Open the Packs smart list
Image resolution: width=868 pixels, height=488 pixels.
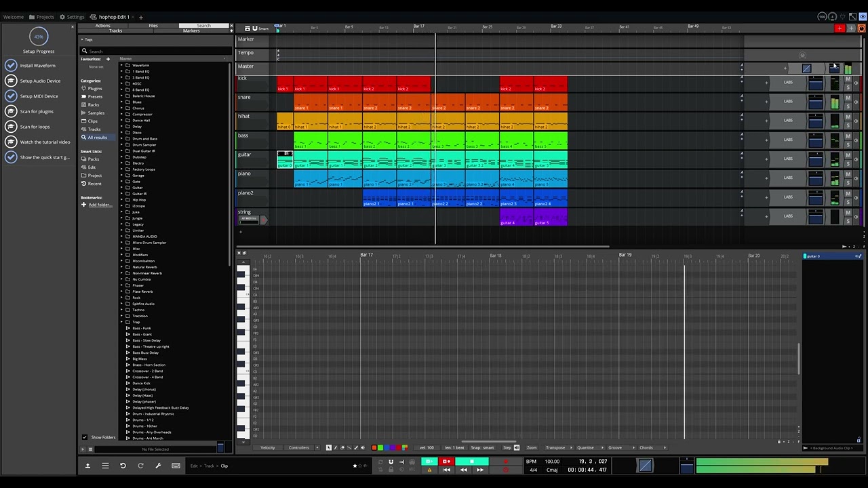[x=94, y=159]
